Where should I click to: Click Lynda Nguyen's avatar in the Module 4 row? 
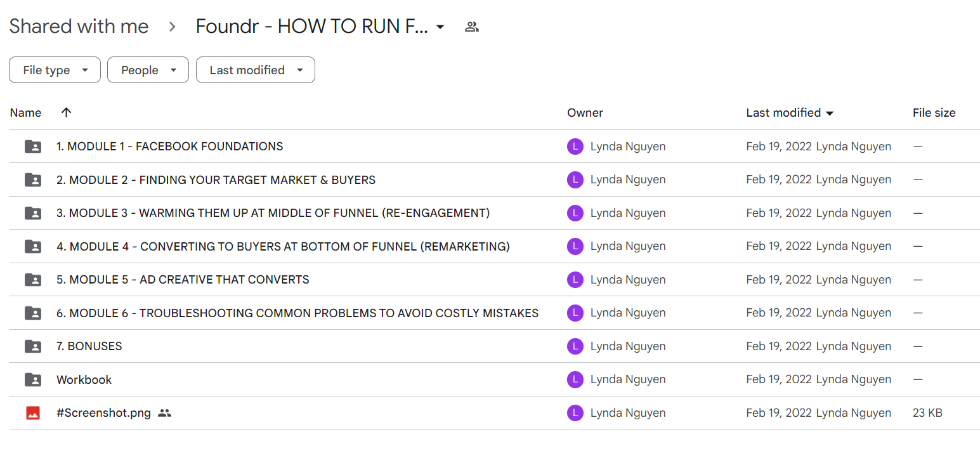575,246
